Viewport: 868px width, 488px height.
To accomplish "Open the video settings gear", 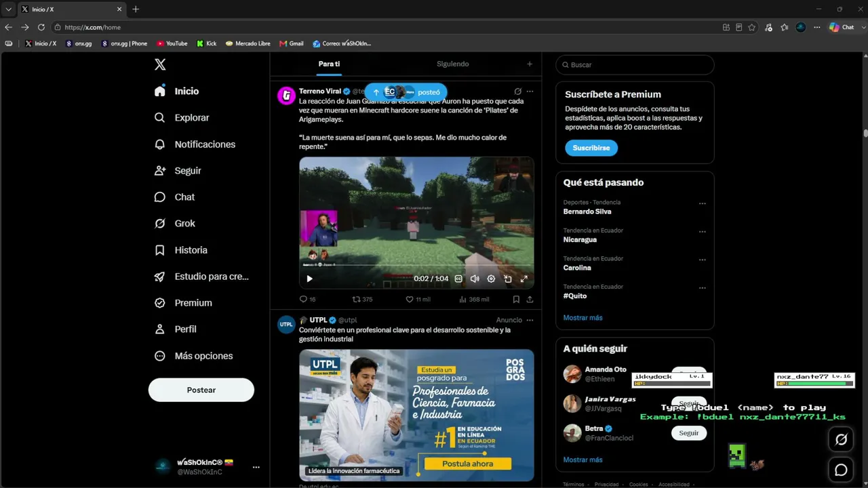I will click(491, 279).
